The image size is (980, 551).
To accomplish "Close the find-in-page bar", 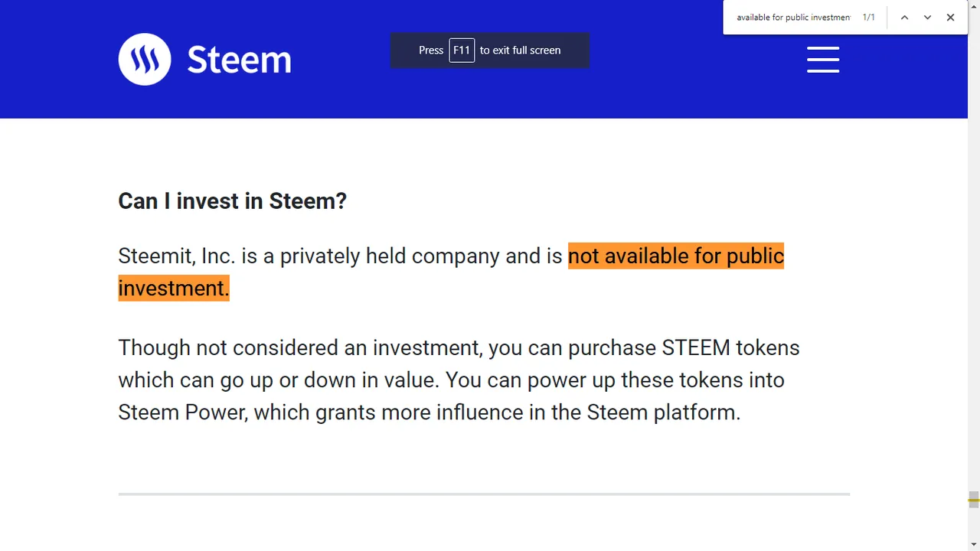I will pyautogui.click(x=950, y=17).
